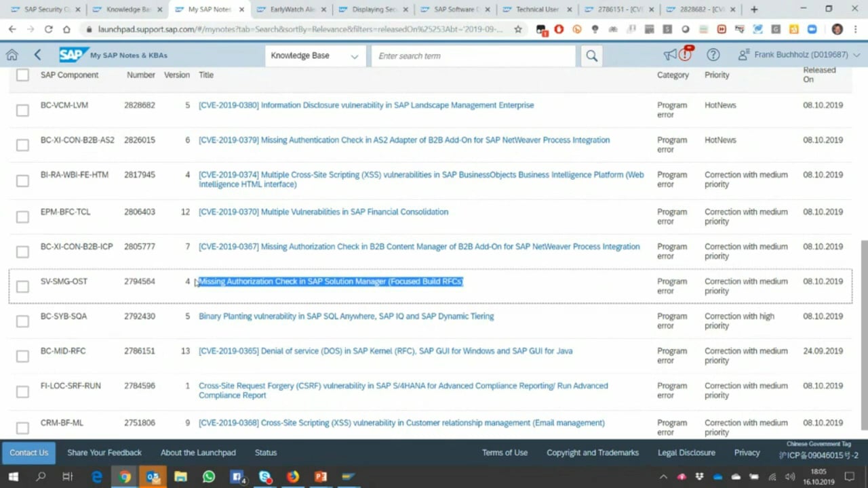The height and width of the screenshot is (488, 868).
Task: Click the Zoom extension icon
Action: pyautogui.click(x=812, y=30)
